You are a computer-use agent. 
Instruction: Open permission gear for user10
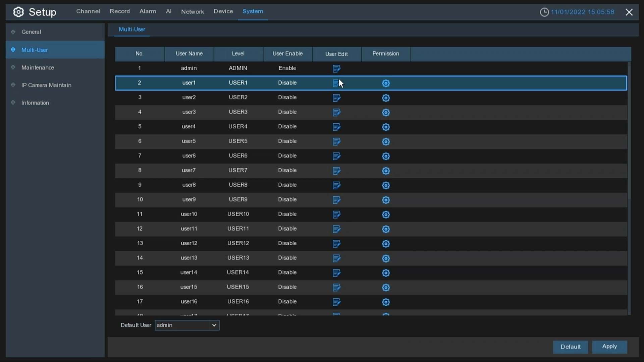click(x=386, y=215)
